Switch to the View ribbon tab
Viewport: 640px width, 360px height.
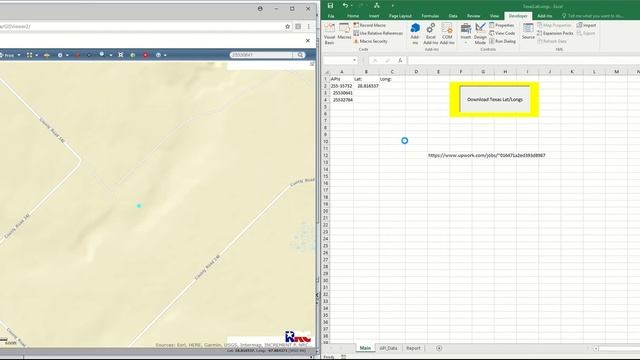point(494,16)
